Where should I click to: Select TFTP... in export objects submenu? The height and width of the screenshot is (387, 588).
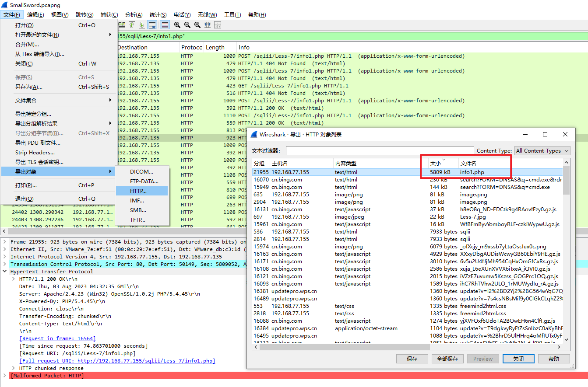[142, 220]
